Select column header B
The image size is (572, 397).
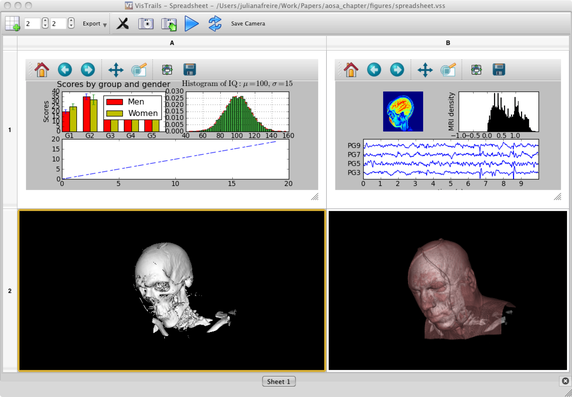pyautogui.click(x=448, y=43)
